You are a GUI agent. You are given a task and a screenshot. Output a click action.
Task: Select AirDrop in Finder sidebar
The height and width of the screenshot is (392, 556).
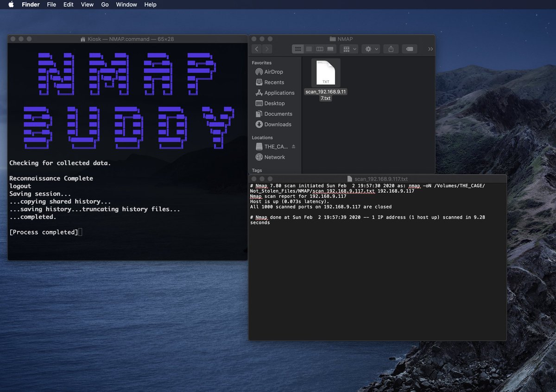click(x=273, y=72)
